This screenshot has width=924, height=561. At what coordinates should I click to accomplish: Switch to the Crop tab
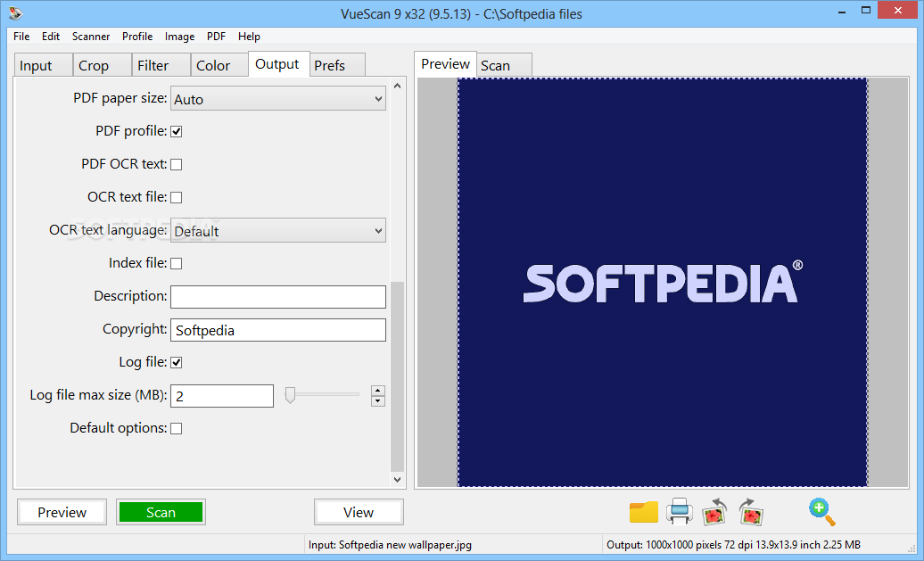click(102, 65)
